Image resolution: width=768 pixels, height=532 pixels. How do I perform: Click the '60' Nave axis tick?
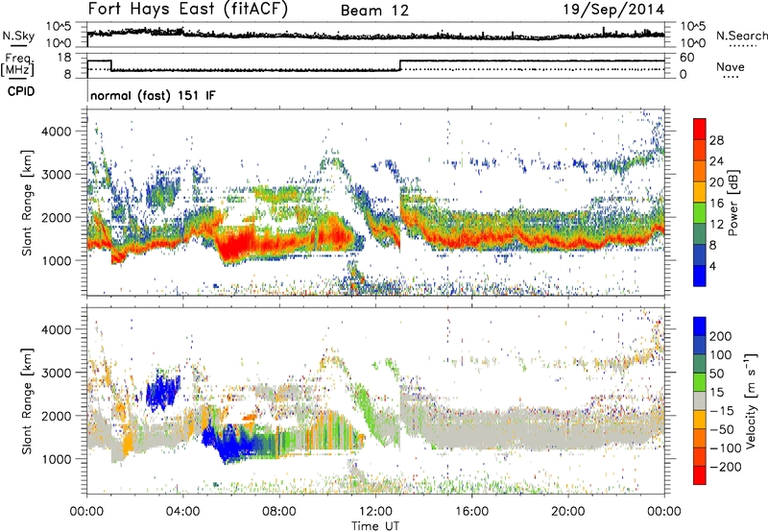(686, 58)
